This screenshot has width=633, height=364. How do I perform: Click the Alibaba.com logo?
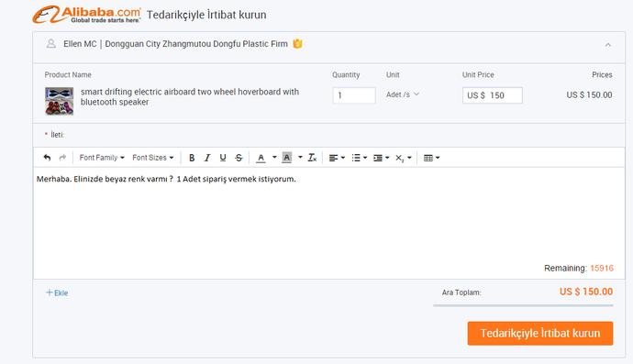coord(87,15)
